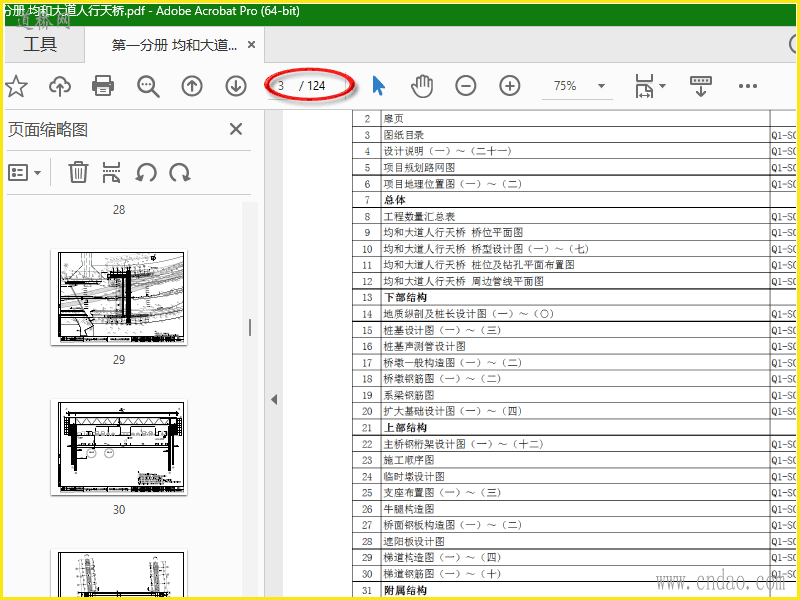This screenshot has height=600, width=800.
Task: Click row 遮阳板设计图
Action: coord(574,541)
